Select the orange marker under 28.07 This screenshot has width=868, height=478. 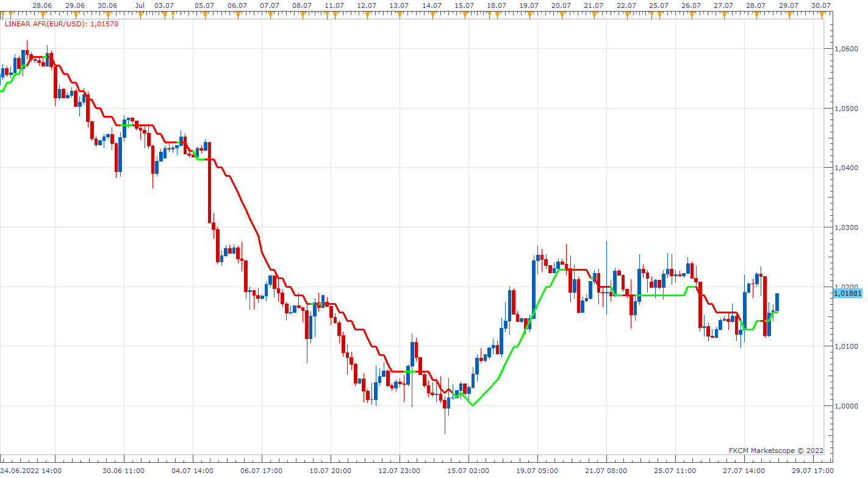click(756, 14)
